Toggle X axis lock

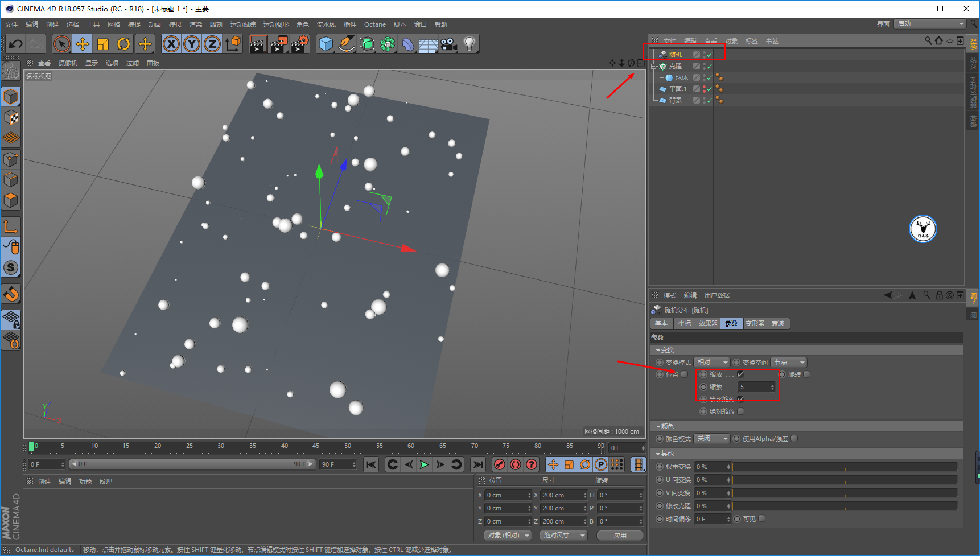point(171,44)
